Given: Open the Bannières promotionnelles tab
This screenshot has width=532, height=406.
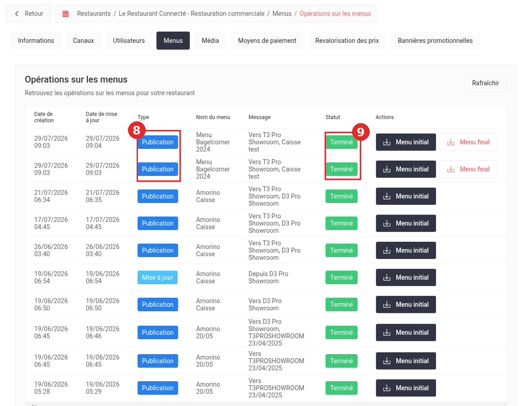Looking at the screenshot, I should point(436,41).
